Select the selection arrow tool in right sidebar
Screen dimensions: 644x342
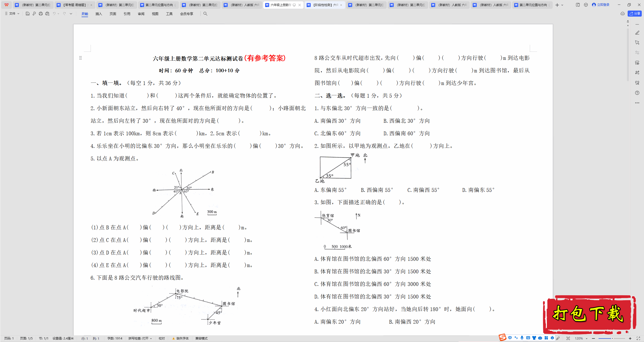[x=637, y=42]
